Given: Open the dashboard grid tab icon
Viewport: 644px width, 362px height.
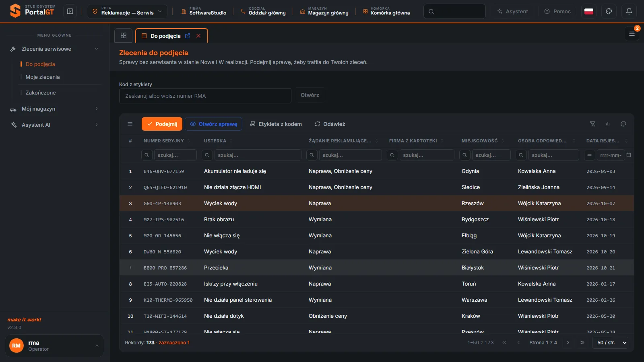Looking at the screenshot, I should pos(124,35).
